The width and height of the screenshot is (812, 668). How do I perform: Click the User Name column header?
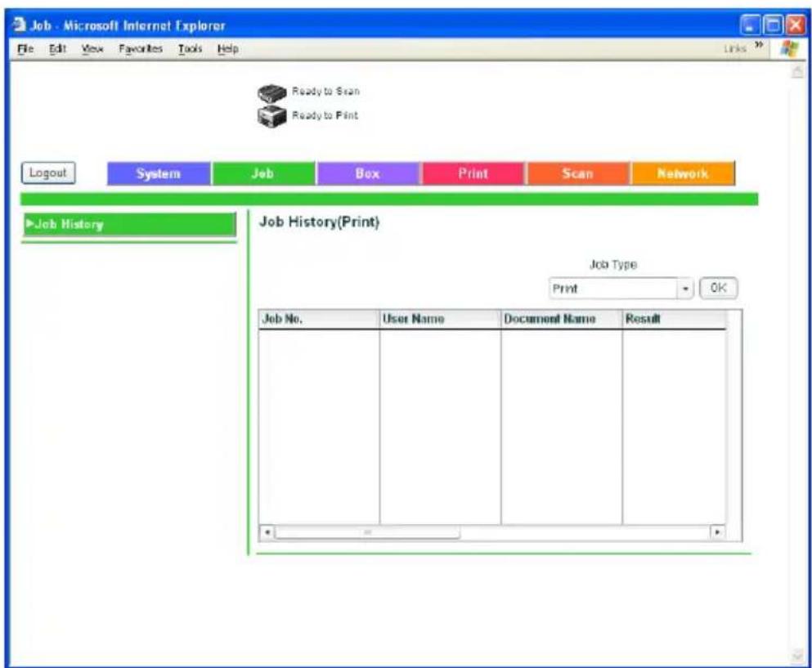point(440,319)
